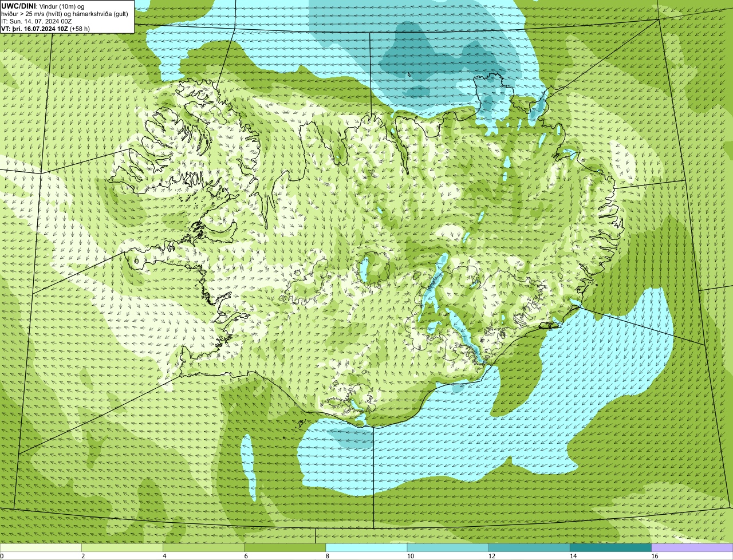733x560 pixels.
Task: Click the '14' label on the color scale
Action: (573, 556)
